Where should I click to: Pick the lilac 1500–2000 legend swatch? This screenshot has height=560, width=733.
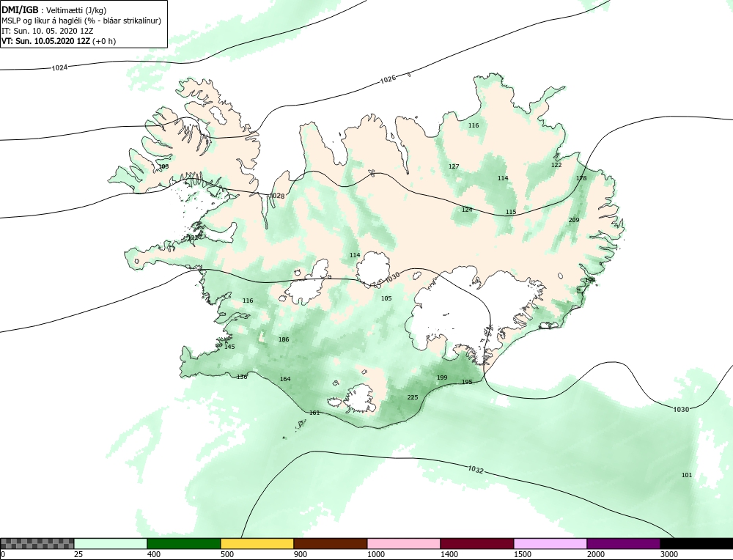[x=550, y=543]
